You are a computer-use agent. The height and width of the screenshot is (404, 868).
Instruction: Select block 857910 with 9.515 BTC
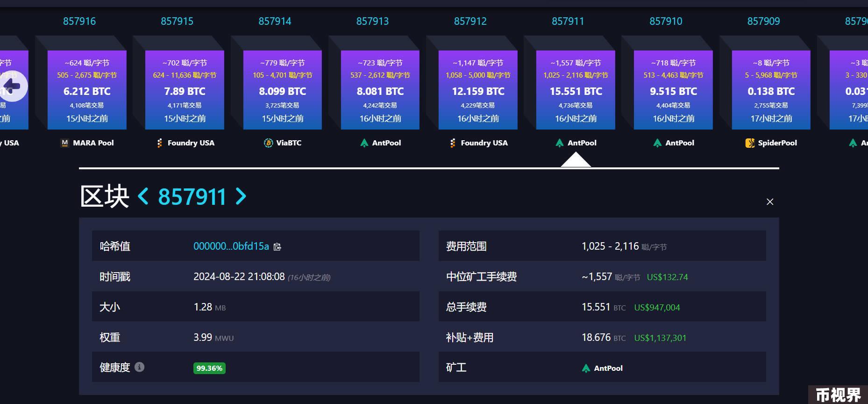coord(673,90)
